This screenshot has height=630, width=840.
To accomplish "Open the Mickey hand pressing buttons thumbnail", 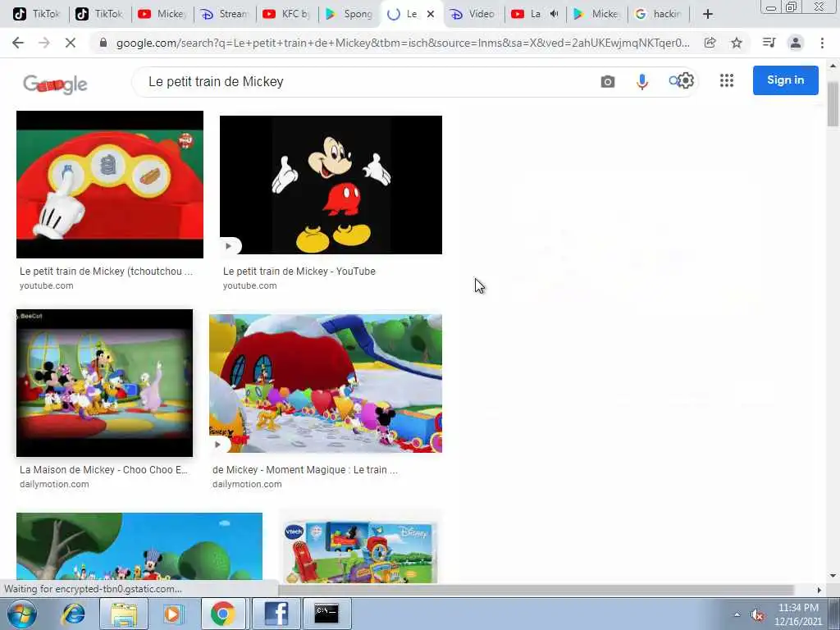I will (x=110, y=185).
